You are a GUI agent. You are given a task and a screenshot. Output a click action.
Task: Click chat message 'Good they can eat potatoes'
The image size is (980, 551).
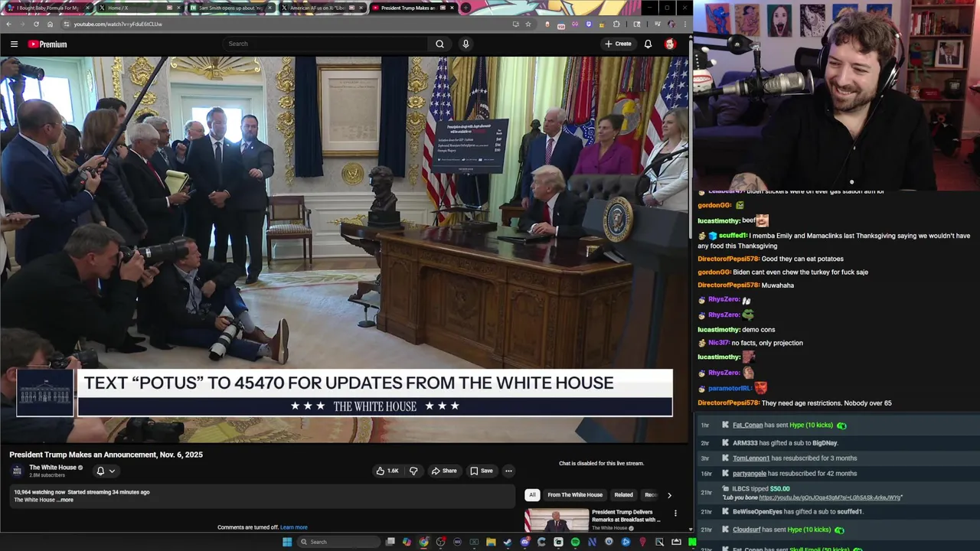[x=802, y=259]
